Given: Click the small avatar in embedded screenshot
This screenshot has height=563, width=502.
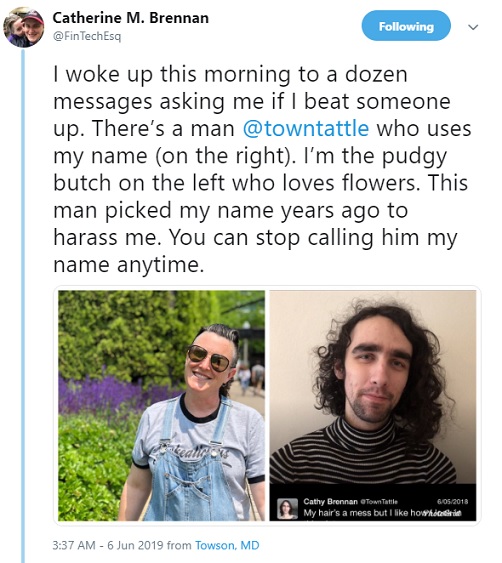Looking at the screenshot, I should point(288,508).
